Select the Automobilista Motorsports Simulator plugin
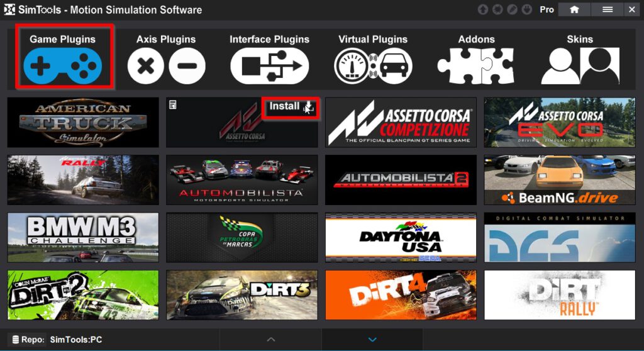This screenshot has width=644, height=351. 242,180
